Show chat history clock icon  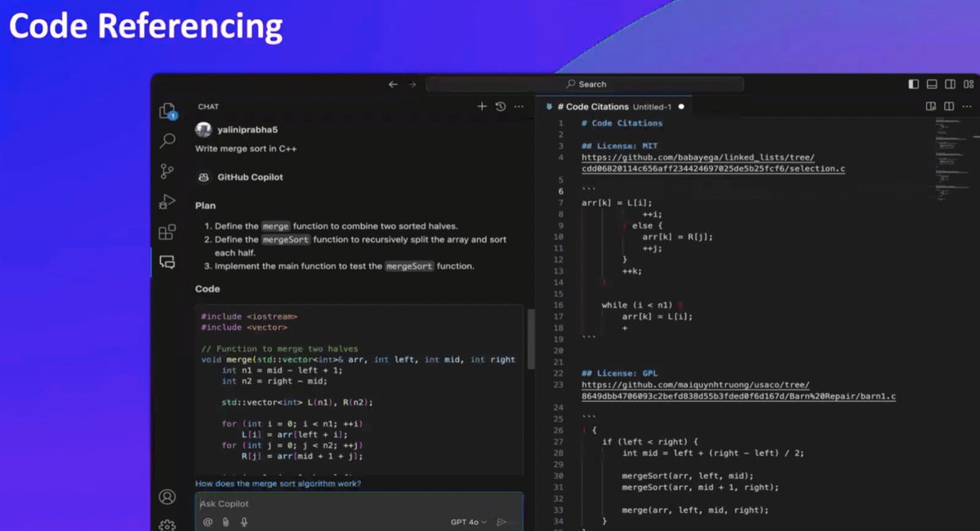pyautogui.click(x=501, y=106)
